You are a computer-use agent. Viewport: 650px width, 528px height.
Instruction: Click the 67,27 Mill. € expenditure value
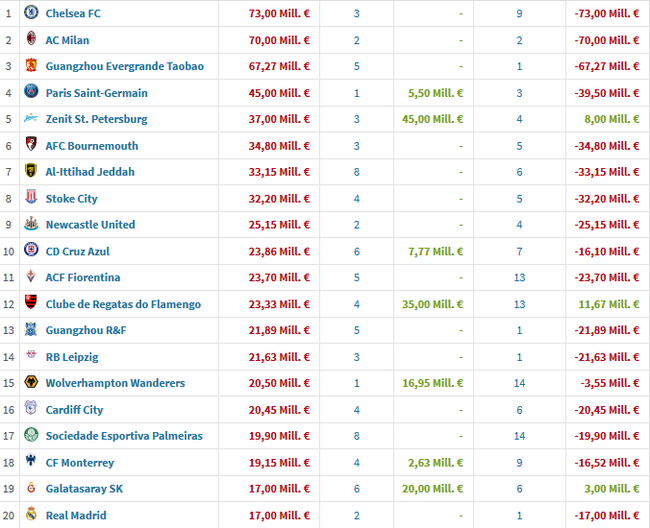click(279, 66)
